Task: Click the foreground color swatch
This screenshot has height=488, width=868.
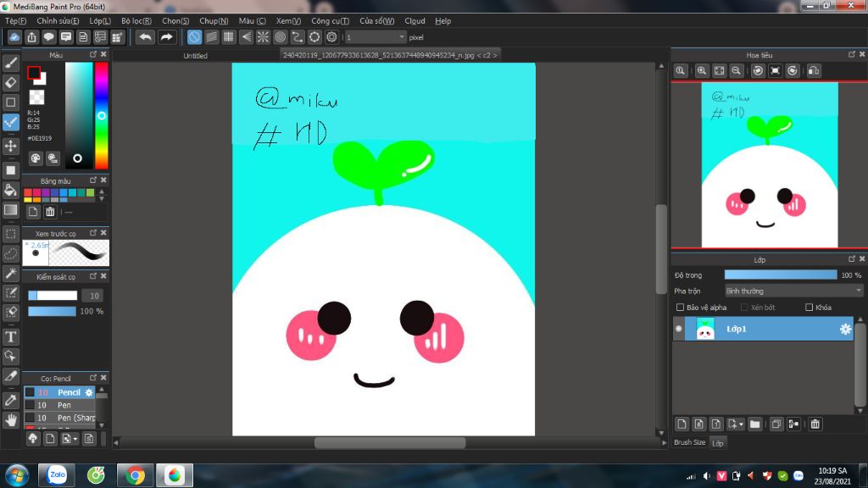Action: point(34,73)
